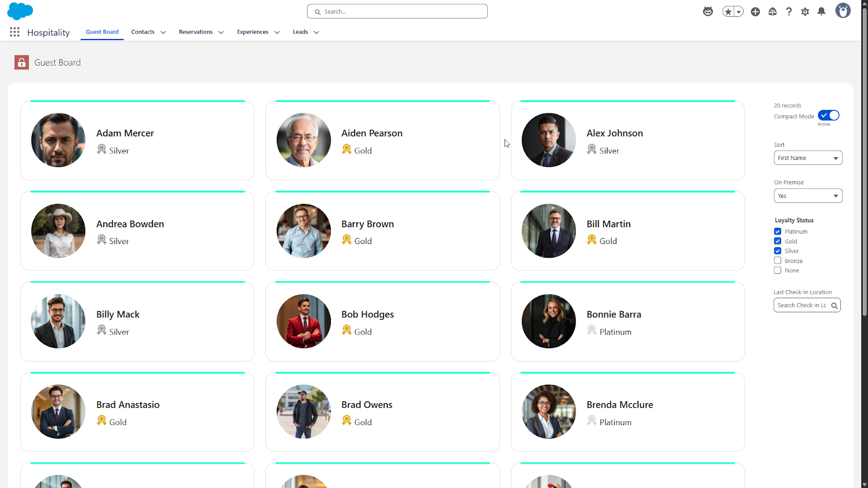Click Billy Mack's profile photo

coord(59,322)
